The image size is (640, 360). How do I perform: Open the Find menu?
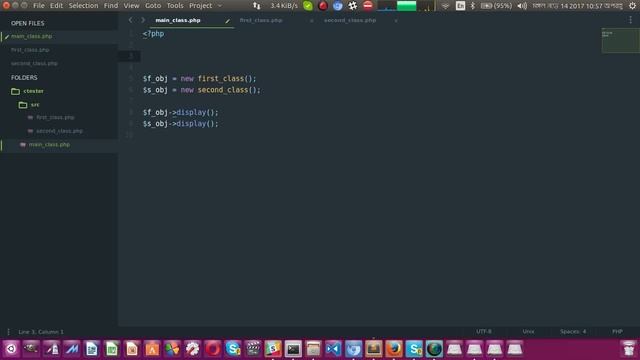111,6
